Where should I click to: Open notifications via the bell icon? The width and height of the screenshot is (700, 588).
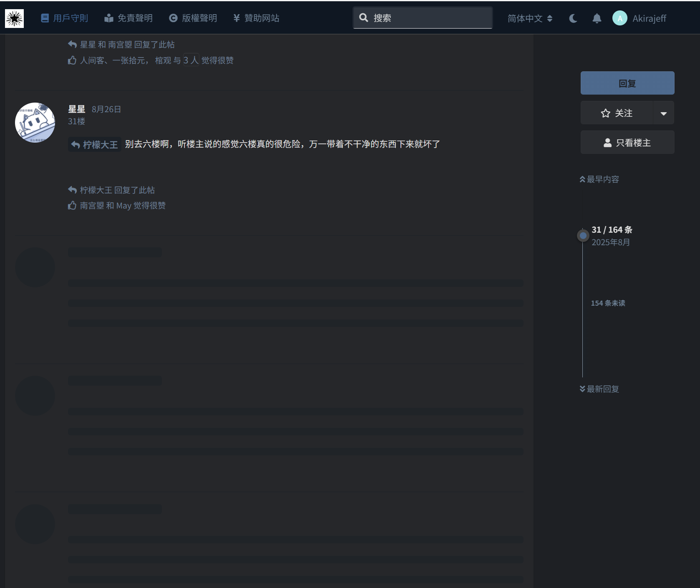[597, 18]
